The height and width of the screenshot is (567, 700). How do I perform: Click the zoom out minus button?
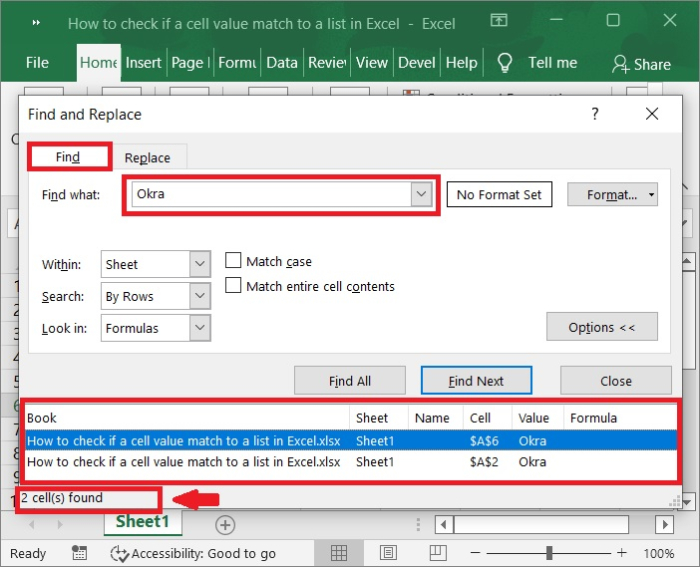coord(475,553)
